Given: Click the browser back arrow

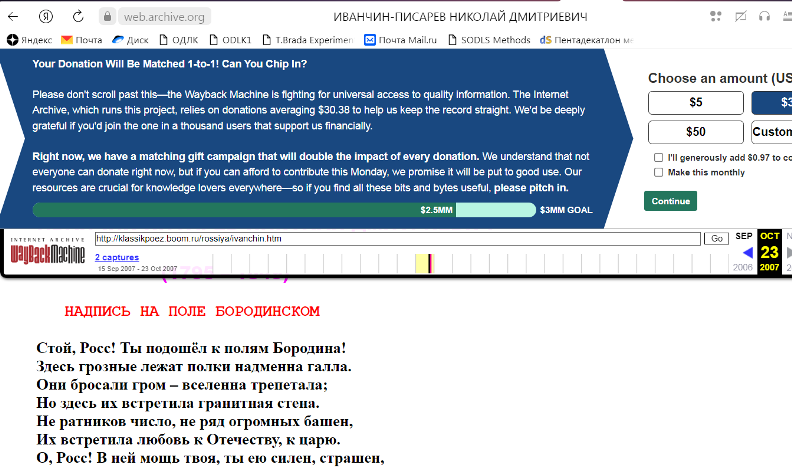Looking at the screenshot, I should point(13,17).
